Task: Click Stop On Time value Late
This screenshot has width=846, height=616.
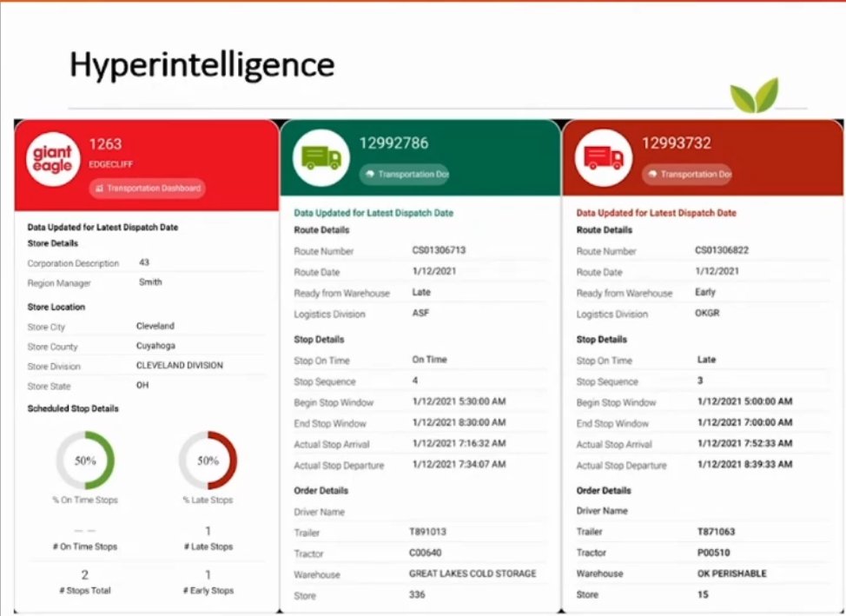Action: pyautogui.click(x=706, y=359)
